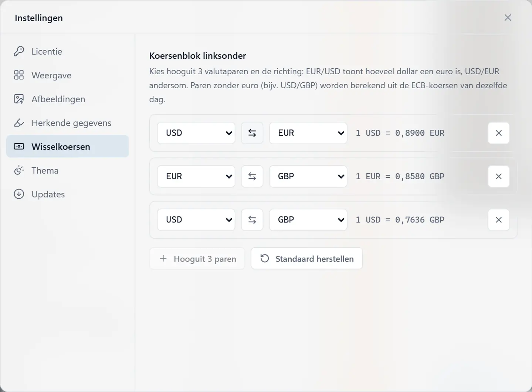Click Standaard herstellen button
The height and width of the screenshot is (392, 532).
[x=306, y=259]
